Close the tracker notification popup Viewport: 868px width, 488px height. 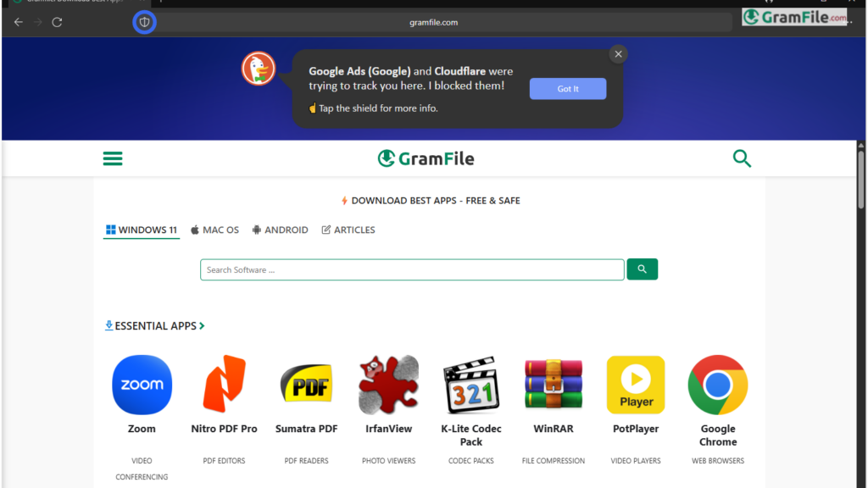(618, 54)
